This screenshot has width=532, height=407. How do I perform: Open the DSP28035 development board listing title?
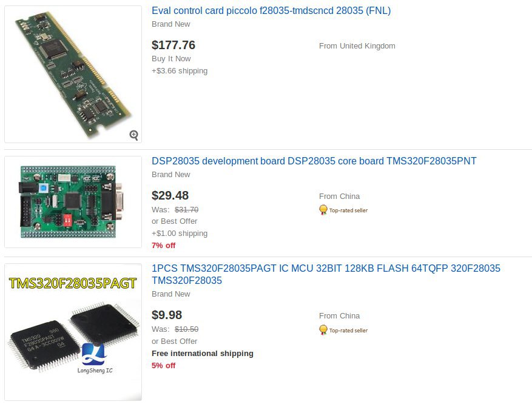click(314, 161)
